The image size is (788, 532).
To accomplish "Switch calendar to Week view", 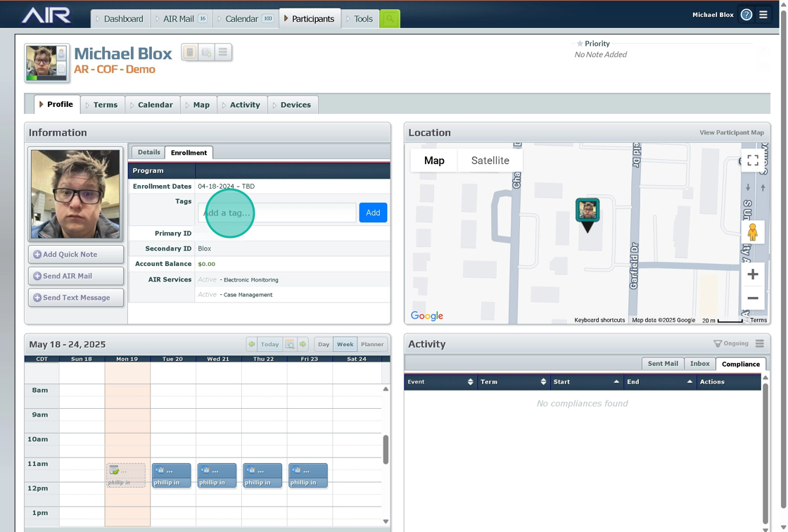I will [x=345, y=344].
